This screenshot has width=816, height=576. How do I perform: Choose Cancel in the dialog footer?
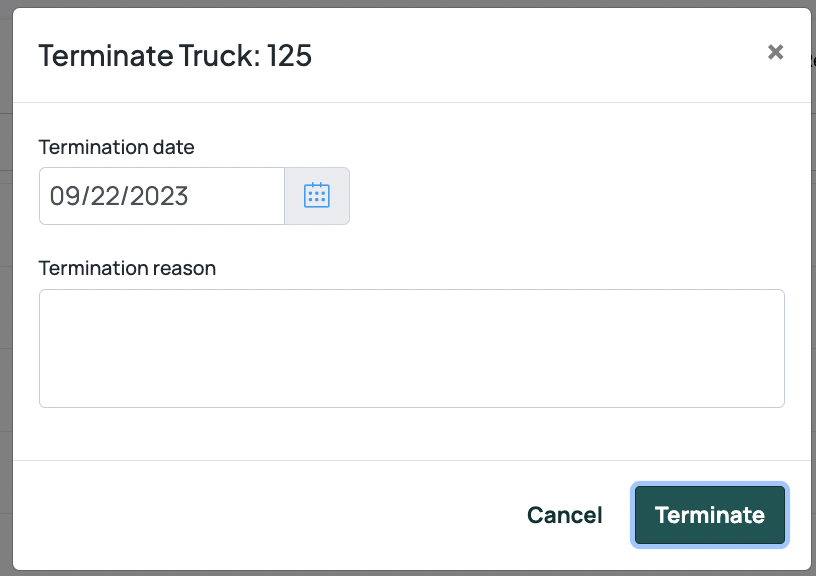(565, 515)
